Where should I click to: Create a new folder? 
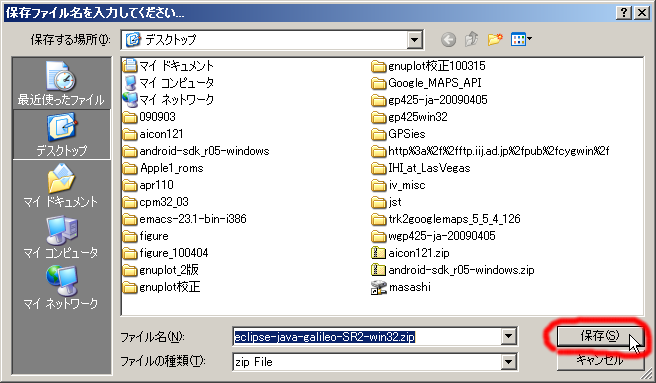pyautogui.click(x=495, y=40)
